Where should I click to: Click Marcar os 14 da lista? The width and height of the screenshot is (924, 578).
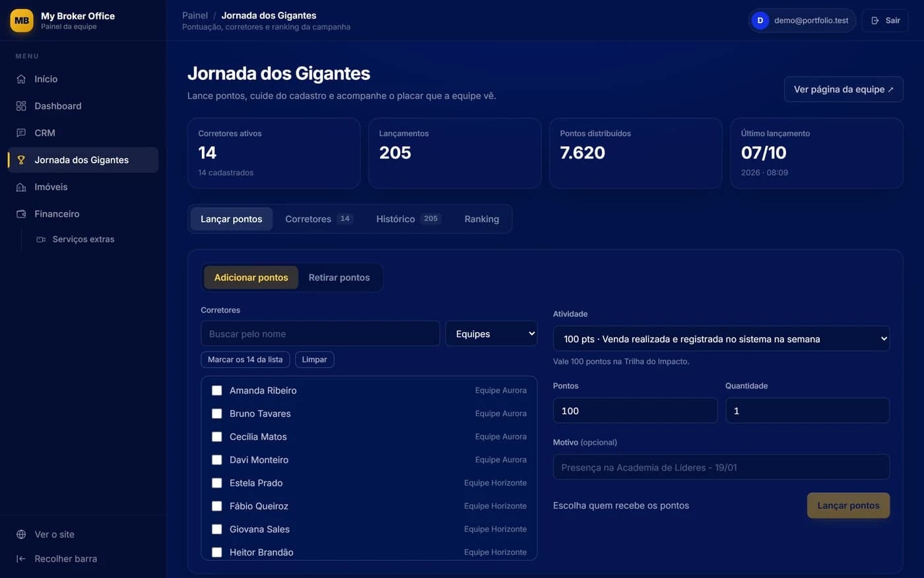246,360
